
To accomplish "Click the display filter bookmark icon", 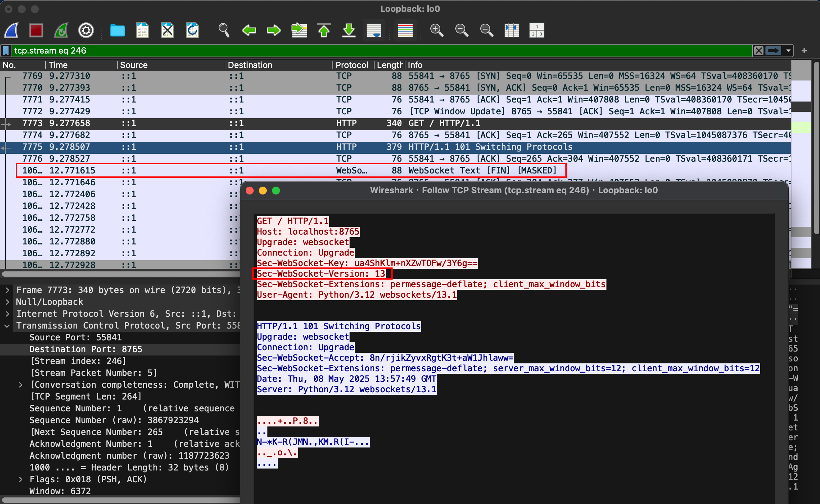I will (6, 51).
